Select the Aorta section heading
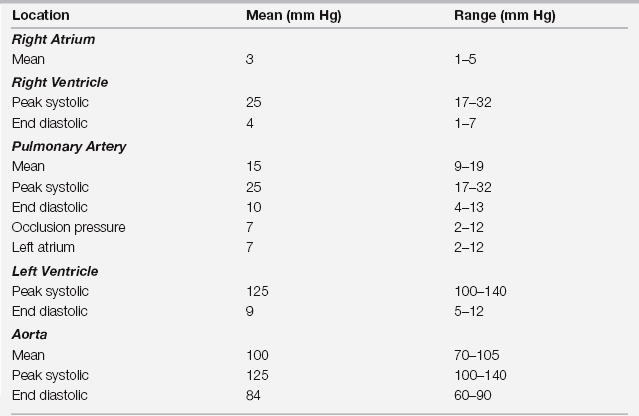Viewport: 639px width, 416px height. (x=29, y=334)
